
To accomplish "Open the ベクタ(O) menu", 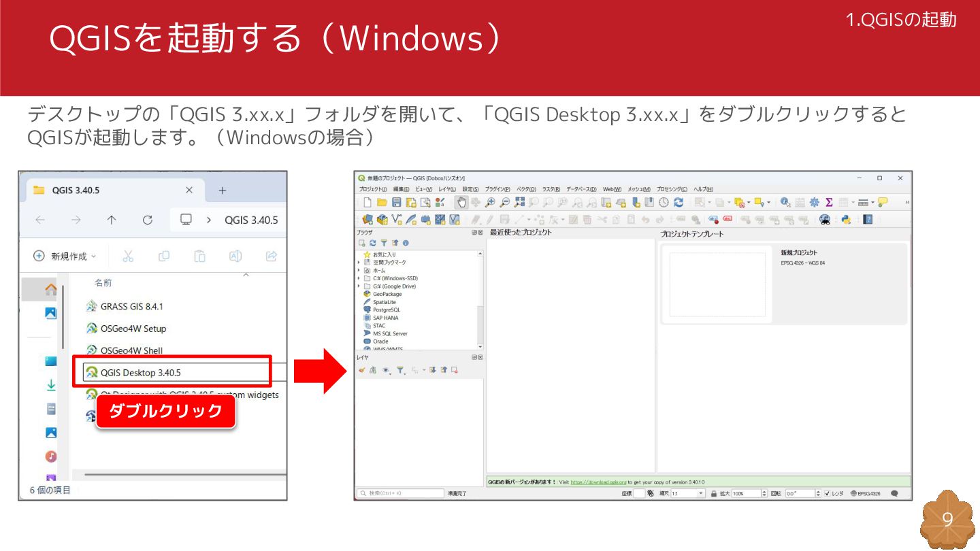I will point(526,189).
